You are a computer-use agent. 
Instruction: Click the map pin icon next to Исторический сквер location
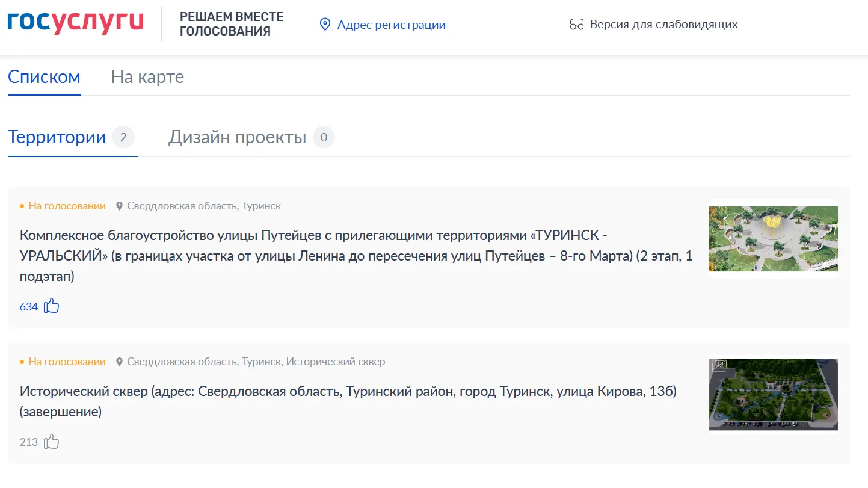point(119,362)
